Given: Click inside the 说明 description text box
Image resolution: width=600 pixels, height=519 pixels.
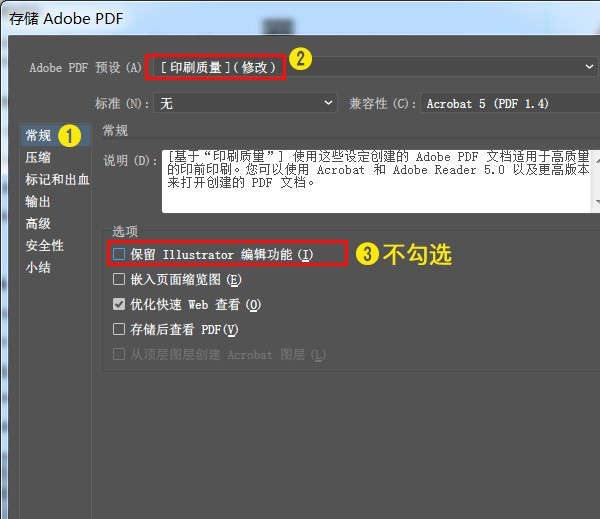Looking at the screenshot, I should click(377, 181).
